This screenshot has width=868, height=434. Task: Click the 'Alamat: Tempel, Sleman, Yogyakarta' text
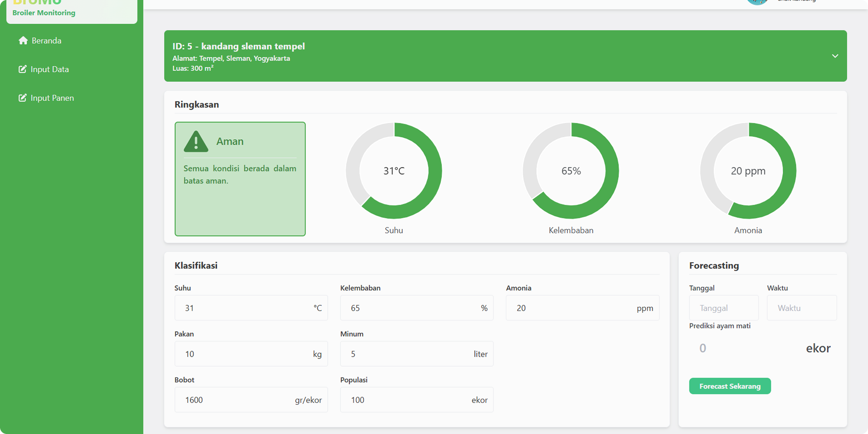coord(231,58)
